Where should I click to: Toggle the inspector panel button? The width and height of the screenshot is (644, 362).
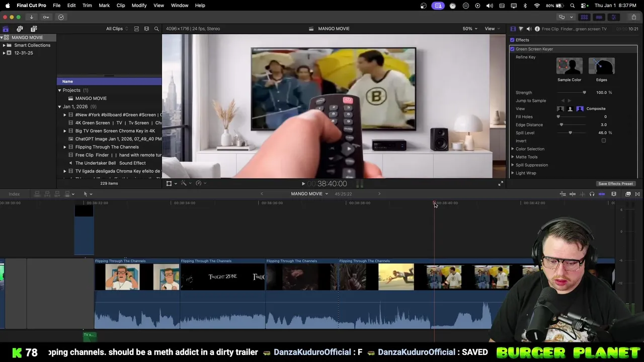coord(613,17)
